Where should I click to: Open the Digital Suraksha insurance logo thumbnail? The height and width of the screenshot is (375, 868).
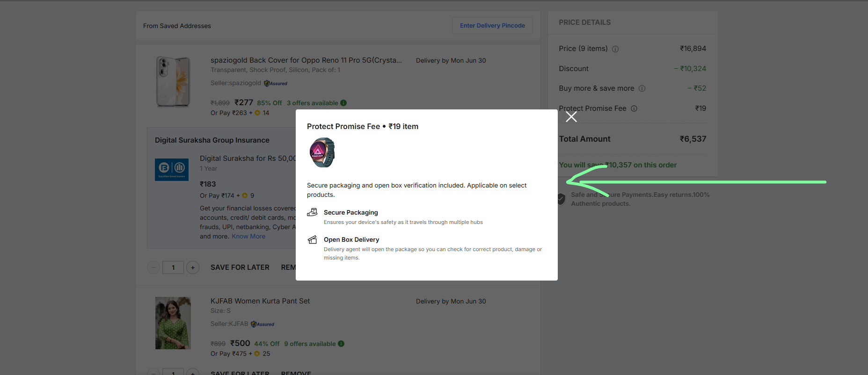pyautogui.click(x=172, y=169)
